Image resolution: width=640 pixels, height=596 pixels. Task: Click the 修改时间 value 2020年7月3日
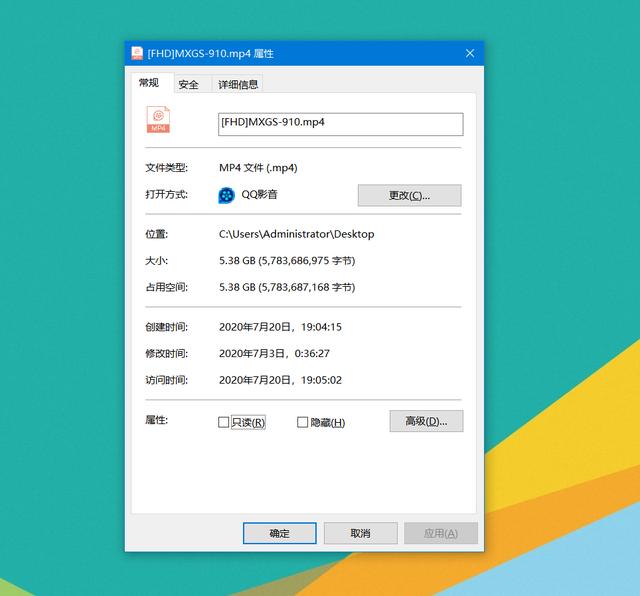pos(251,354)
